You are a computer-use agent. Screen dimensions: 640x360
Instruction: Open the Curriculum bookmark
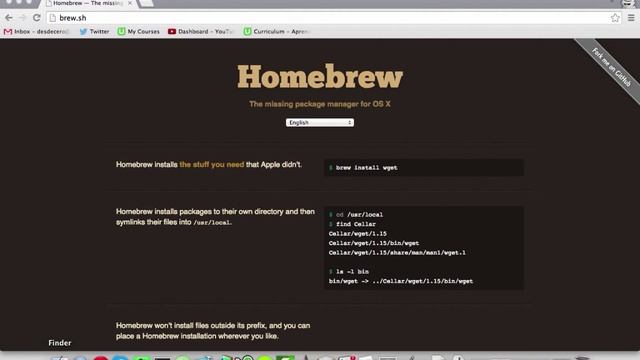[x=277, y=31]
